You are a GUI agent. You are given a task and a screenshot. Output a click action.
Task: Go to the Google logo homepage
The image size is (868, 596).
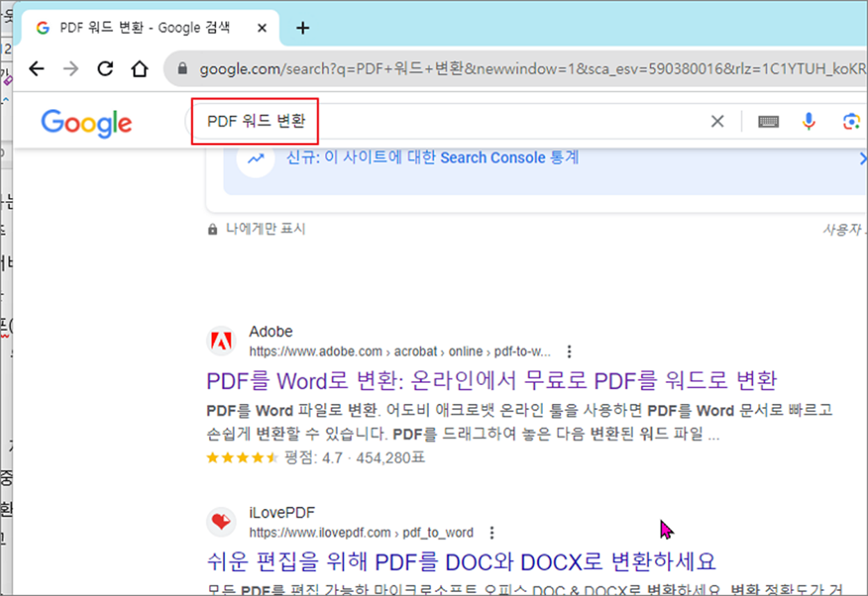tap(86, 122)
